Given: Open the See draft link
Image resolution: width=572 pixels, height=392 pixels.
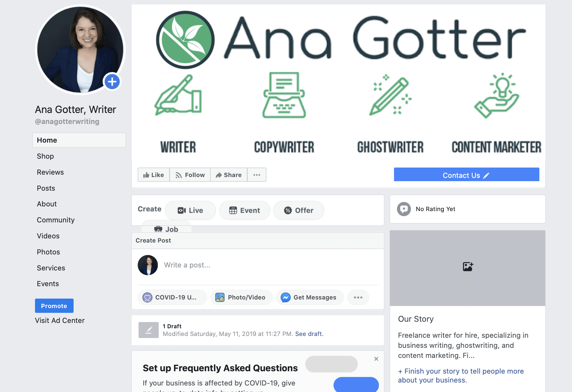Looking at the screenshot, I should tap(309, 334).
